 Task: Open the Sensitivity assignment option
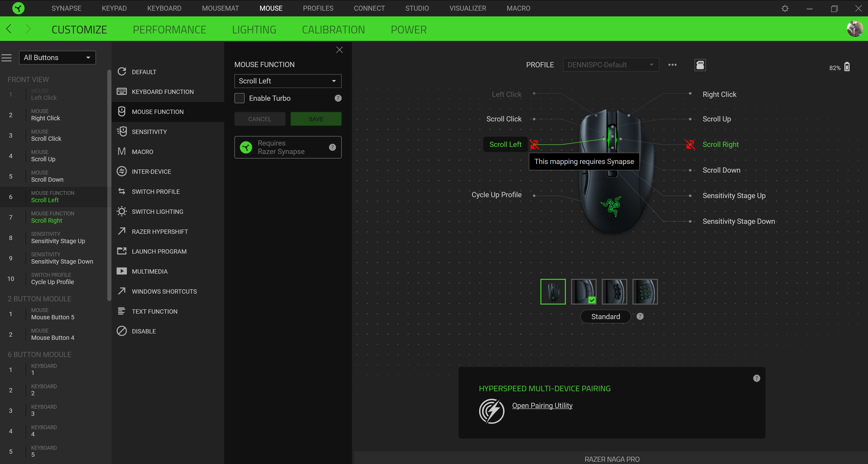(149, 131)
